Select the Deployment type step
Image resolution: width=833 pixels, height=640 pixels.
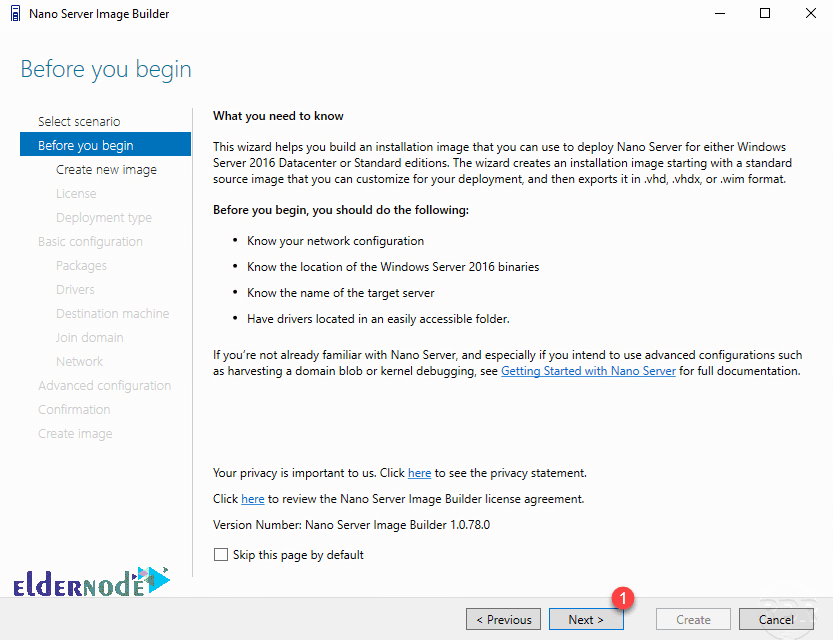pyautogui.click(x=104, y=218)
